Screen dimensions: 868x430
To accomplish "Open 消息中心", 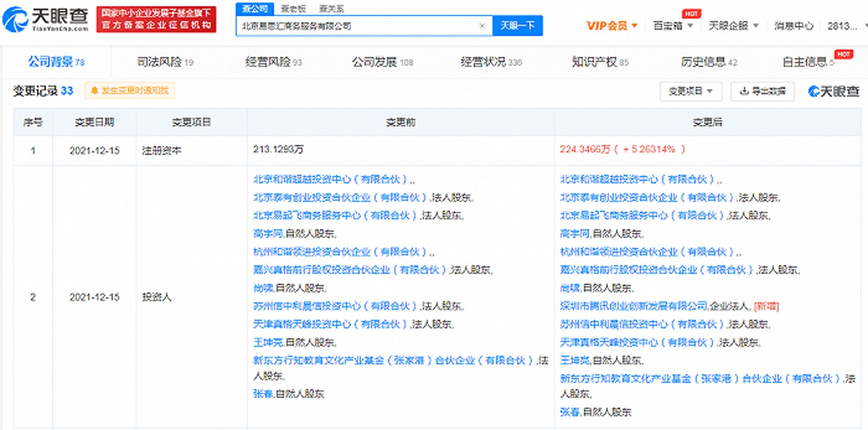I will click(x=793, y=26).
